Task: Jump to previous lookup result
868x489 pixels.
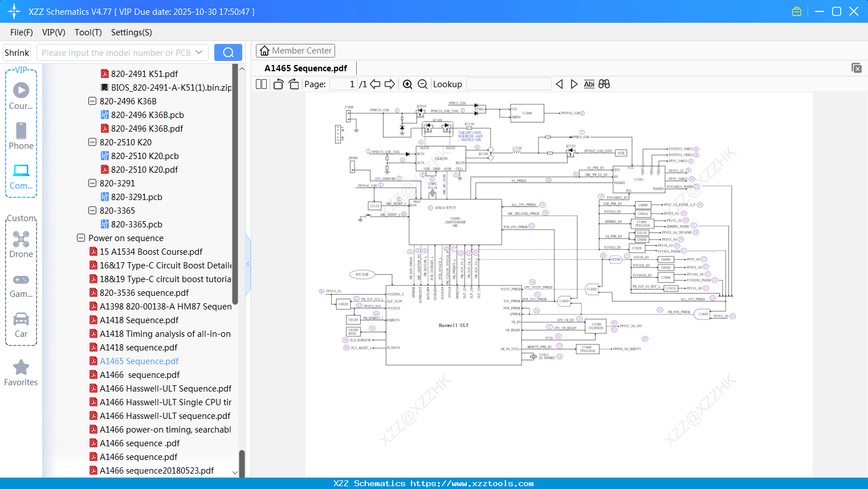Action: [559, 84]
